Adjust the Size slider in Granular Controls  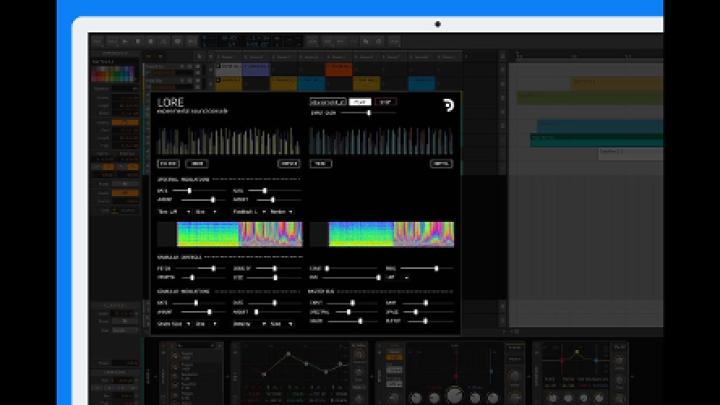(275, 277)
